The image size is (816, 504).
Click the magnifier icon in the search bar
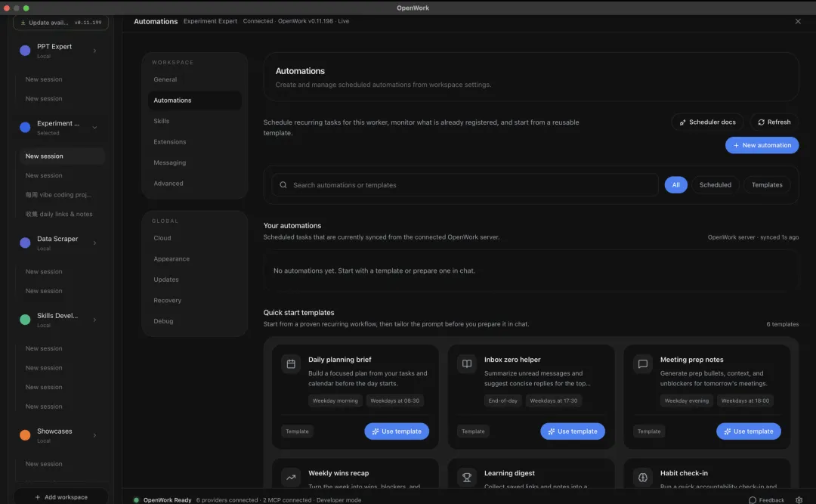(x=283, y=185)
